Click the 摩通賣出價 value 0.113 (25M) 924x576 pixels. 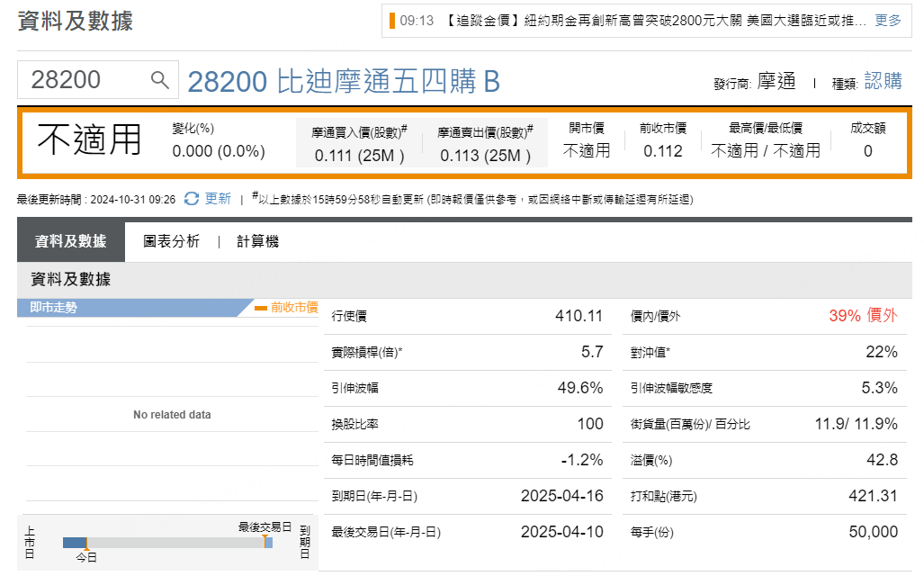[x=486, y=156]
